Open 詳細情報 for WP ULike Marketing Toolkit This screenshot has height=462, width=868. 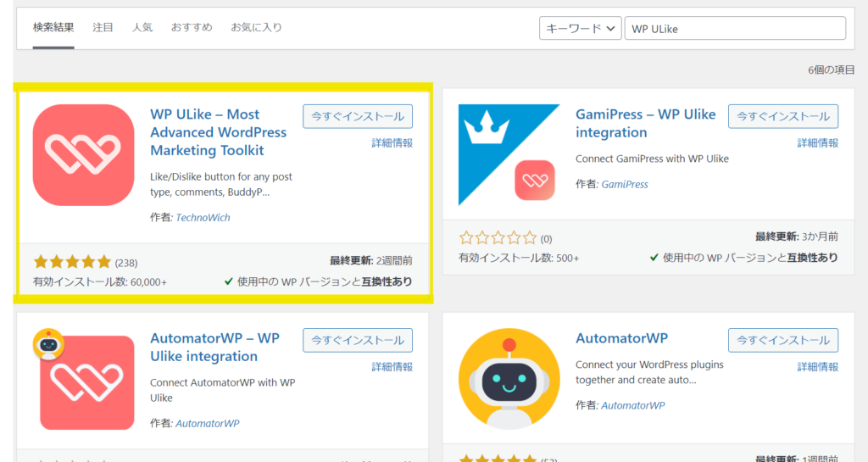392,143
